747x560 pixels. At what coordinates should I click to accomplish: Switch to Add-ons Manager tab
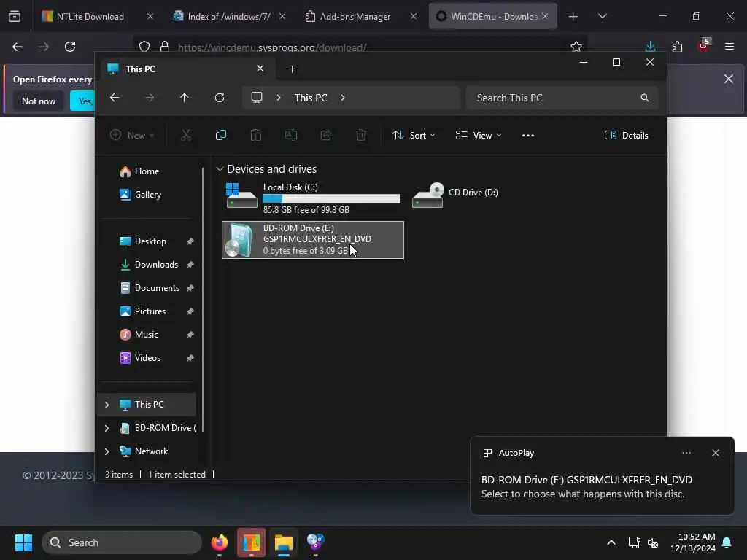pos(355,17)
